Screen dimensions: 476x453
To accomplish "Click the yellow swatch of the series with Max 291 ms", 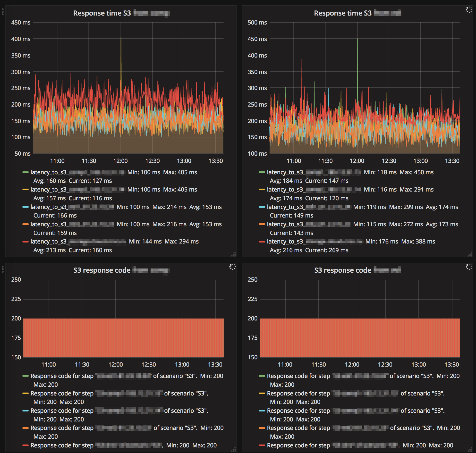I will [x=262, y=190].
